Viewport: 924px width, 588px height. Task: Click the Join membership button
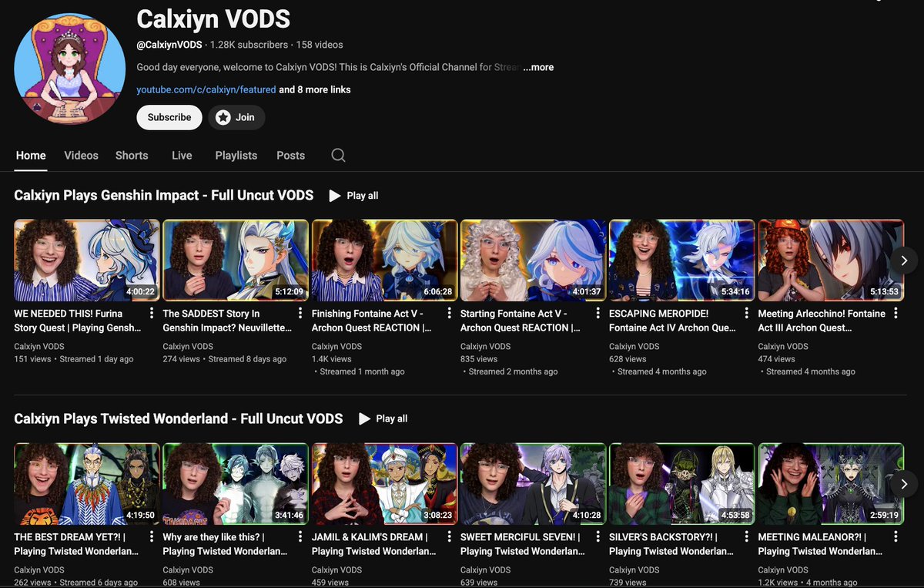click(236, 117)
